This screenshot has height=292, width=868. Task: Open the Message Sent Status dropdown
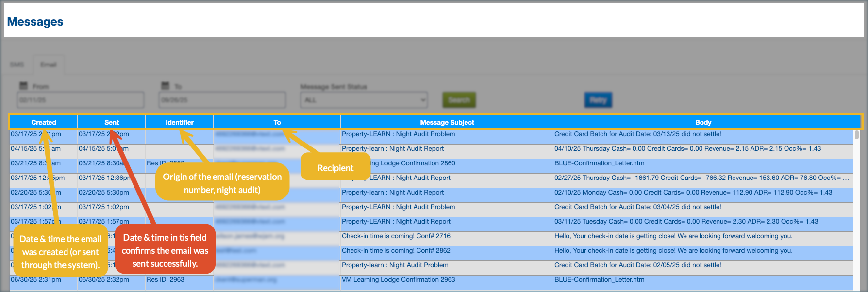(x=364, y=100)
